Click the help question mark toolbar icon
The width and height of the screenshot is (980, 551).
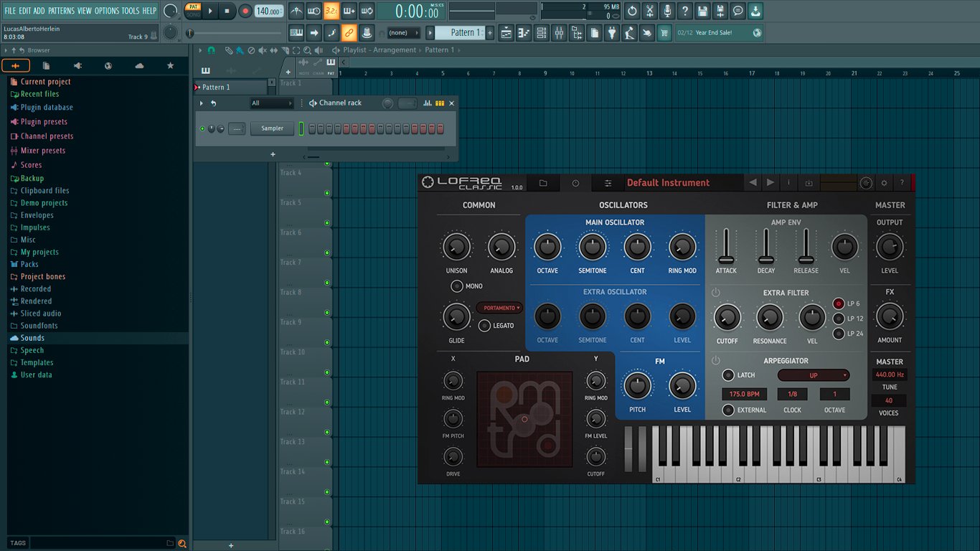(685, 11)
